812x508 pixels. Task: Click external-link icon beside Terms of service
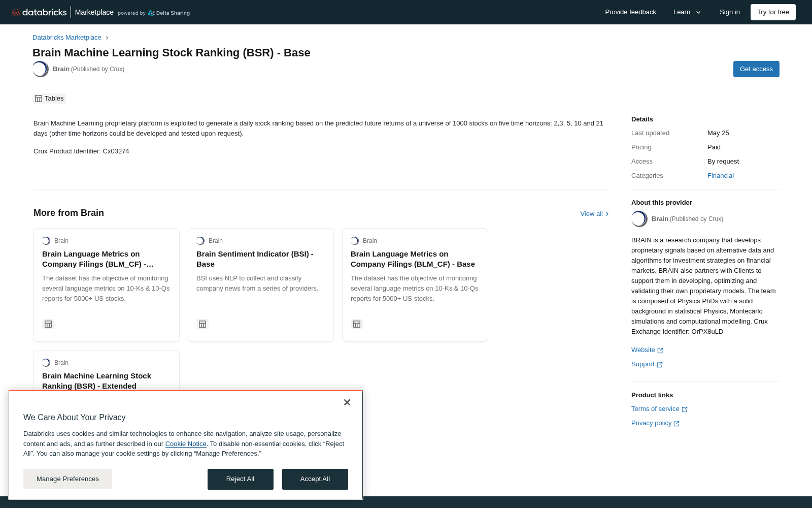pyautogui.click(x=685, y=409)
